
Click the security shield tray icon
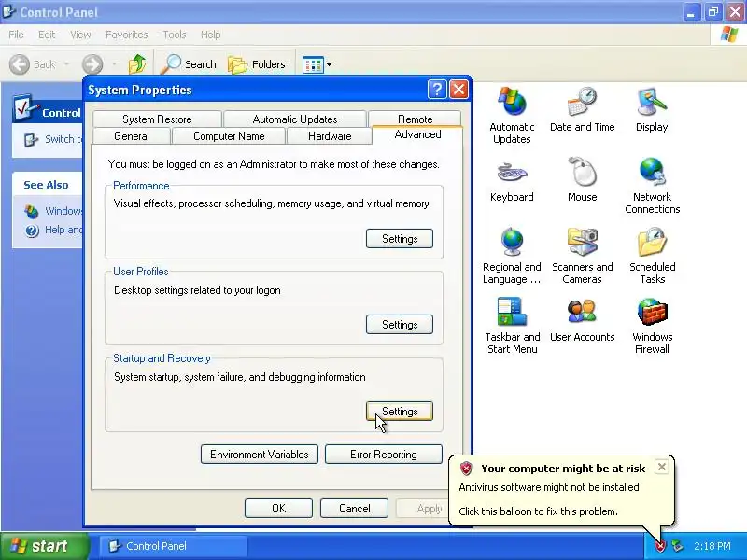(660, 546)
